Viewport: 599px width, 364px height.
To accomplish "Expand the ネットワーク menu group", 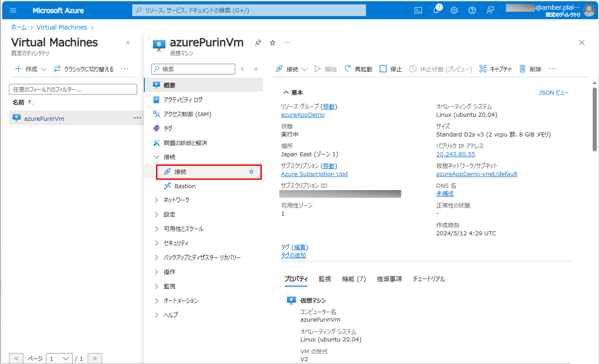I will coord(156,200).
